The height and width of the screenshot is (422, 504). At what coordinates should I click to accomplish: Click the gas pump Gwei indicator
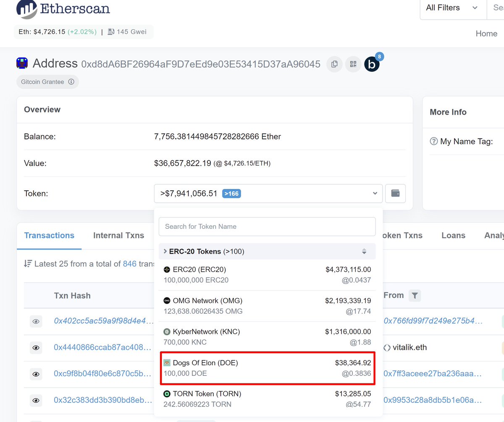(127, 32)
